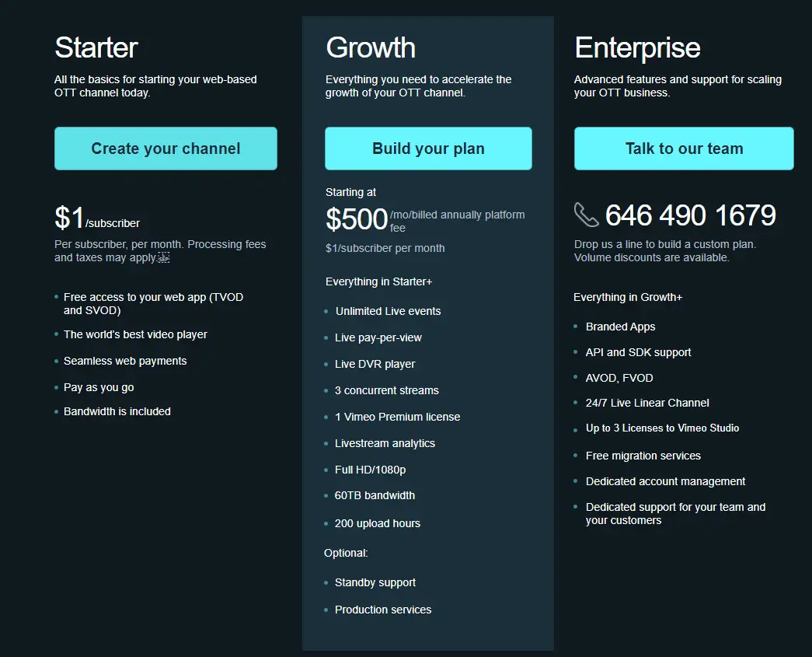Click the Talk to our team button
The width and height of the screenshot is (812, 657).
(x=683, y=148)
